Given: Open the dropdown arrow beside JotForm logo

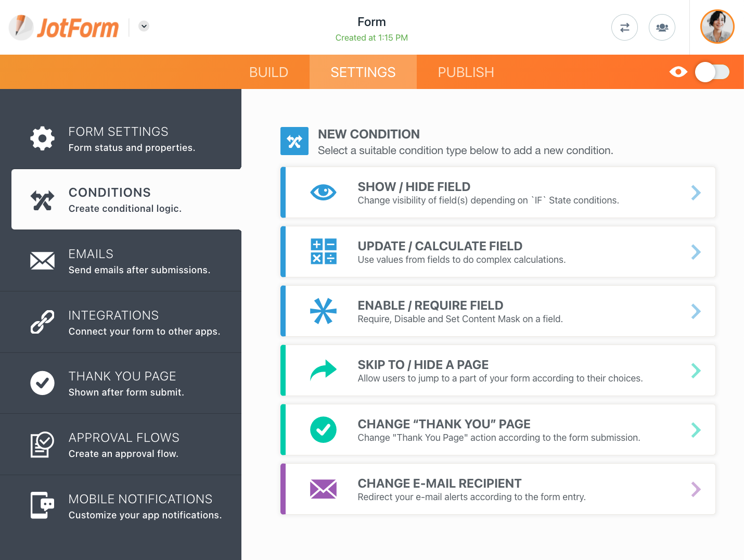Looking at the screenshot, I should click(144, 26).
